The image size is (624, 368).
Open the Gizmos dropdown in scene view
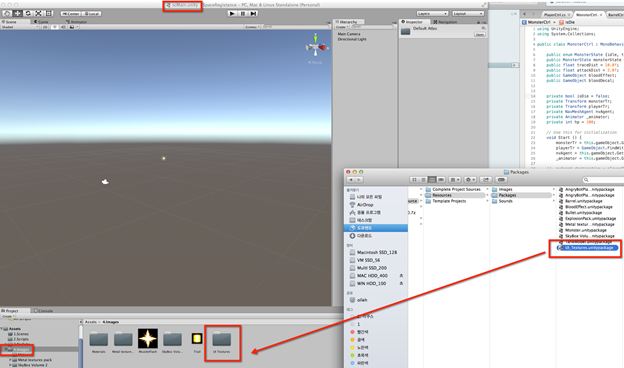252,27
